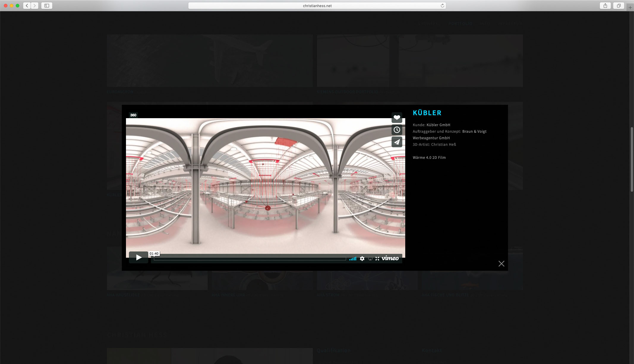
Task: Add video to Watch Later using the clock icon
Action: [397, 130]
